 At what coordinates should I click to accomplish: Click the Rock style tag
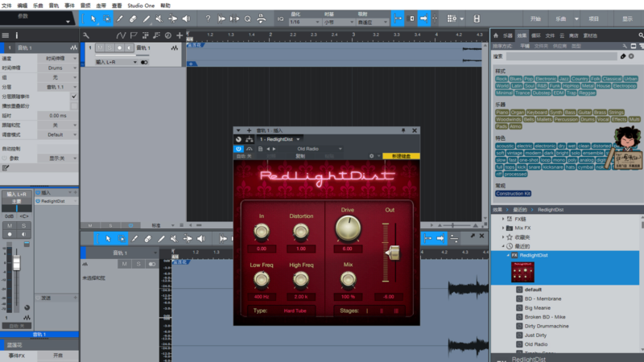point(502,79)
